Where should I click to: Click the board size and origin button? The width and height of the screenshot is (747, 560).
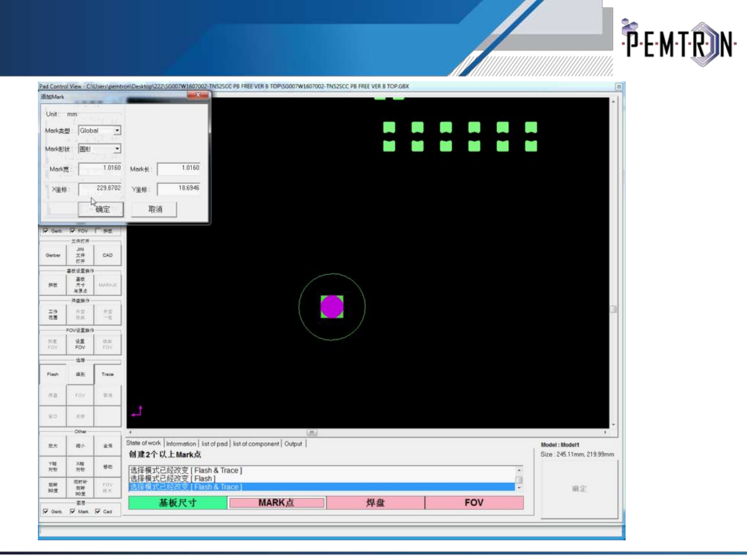80,285
